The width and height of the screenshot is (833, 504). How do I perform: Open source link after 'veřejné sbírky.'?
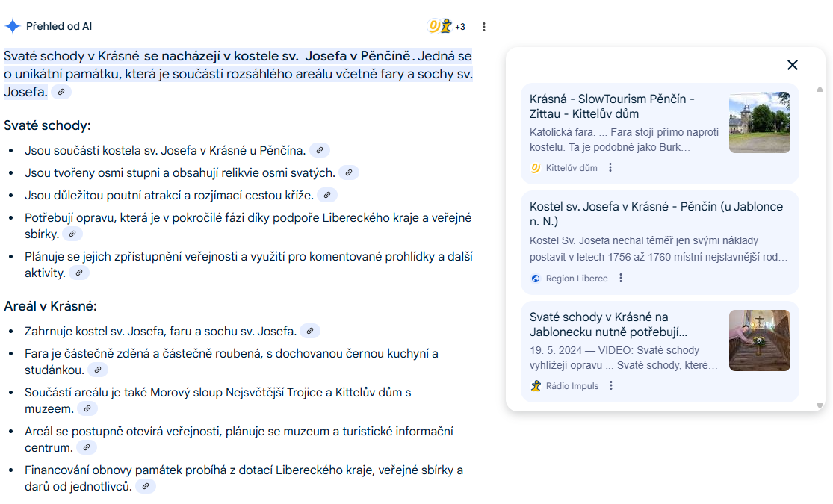point(72,234)
